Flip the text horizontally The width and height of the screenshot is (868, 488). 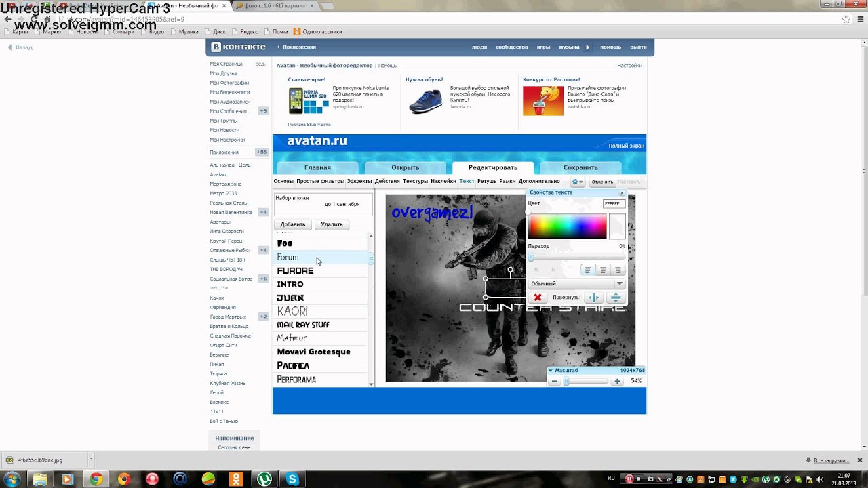(593, 297)
